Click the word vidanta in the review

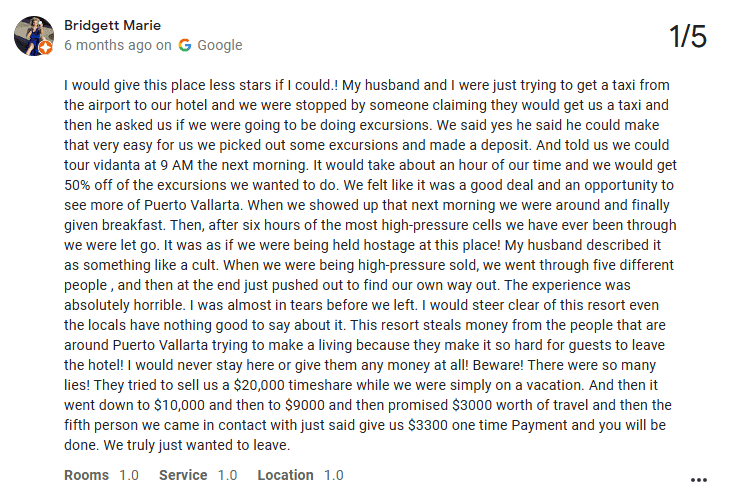pos(116,165)
